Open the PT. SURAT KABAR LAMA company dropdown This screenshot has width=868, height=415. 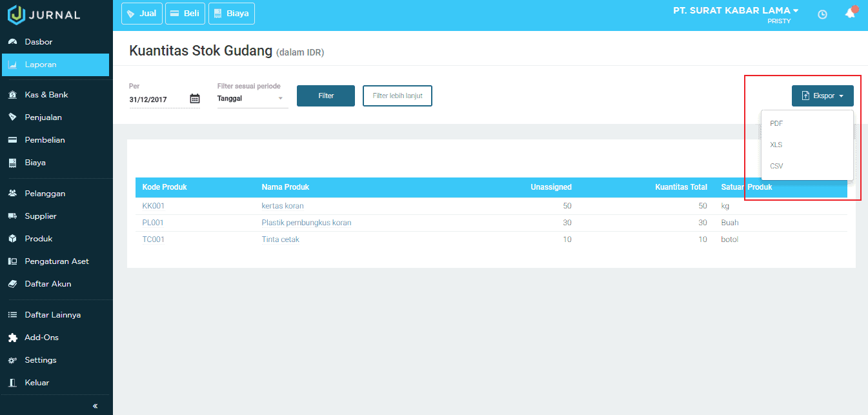[735, 10]
